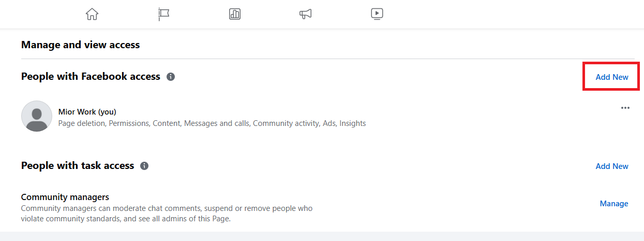Click the People with task access heading
The height and width of the screenshot is (241, 644).
click(78, 166)
